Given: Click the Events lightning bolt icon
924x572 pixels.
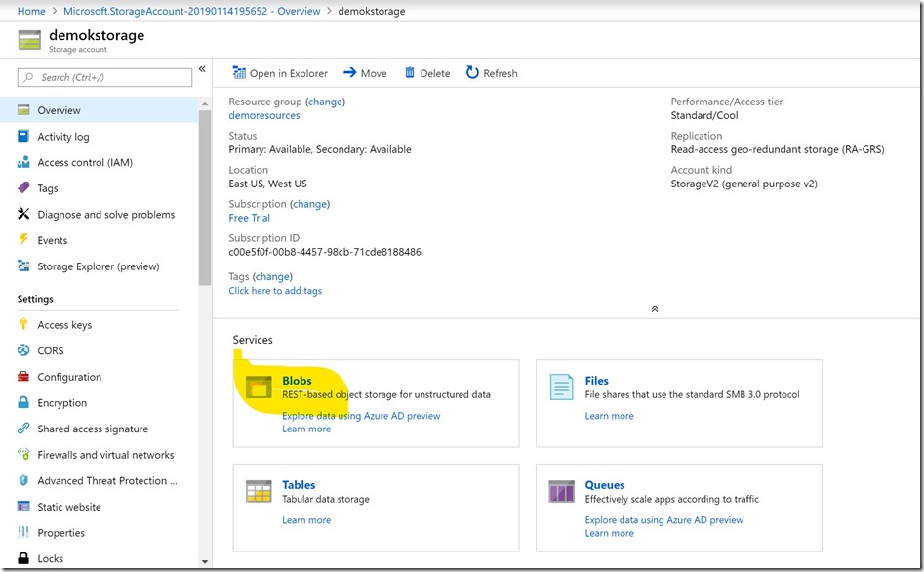Looking at the screenshot, I should 23,239.
